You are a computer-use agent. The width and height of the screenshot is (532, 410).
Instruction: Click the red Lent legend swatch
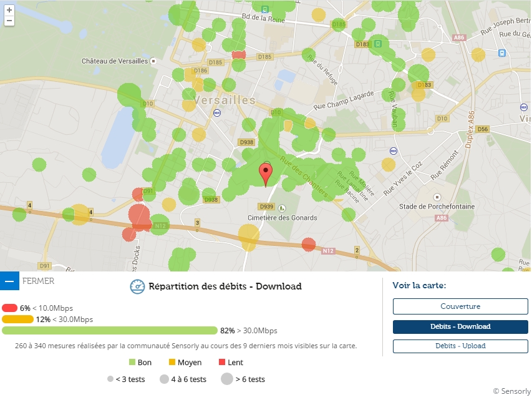[222, 362]
